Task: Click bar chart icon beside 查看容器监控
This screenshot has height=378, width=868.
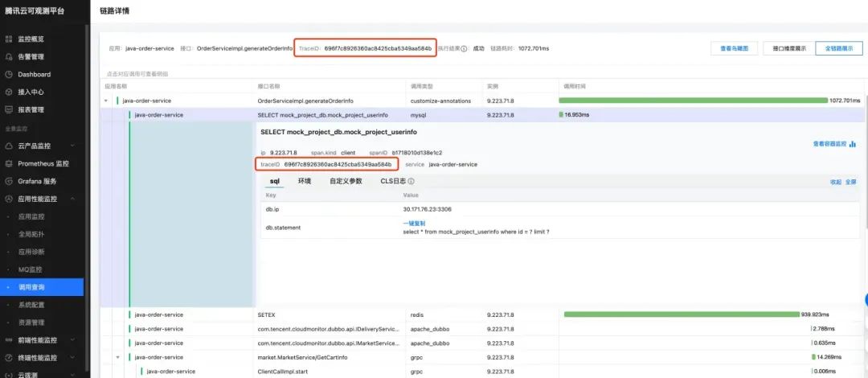Action: pos(853,144)
